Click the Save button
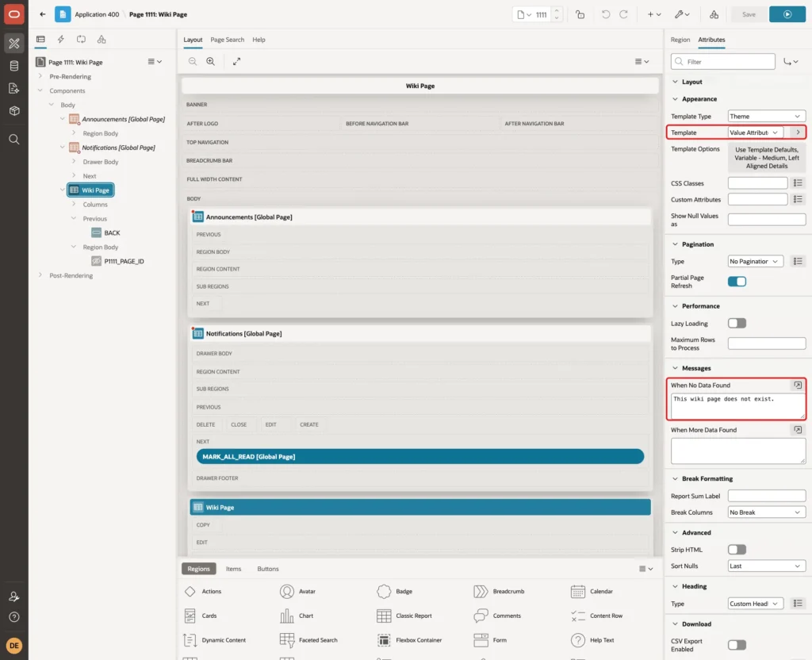The height and width of the screenshot is (660, 812). pyautogui.click(x=749, y=14)
